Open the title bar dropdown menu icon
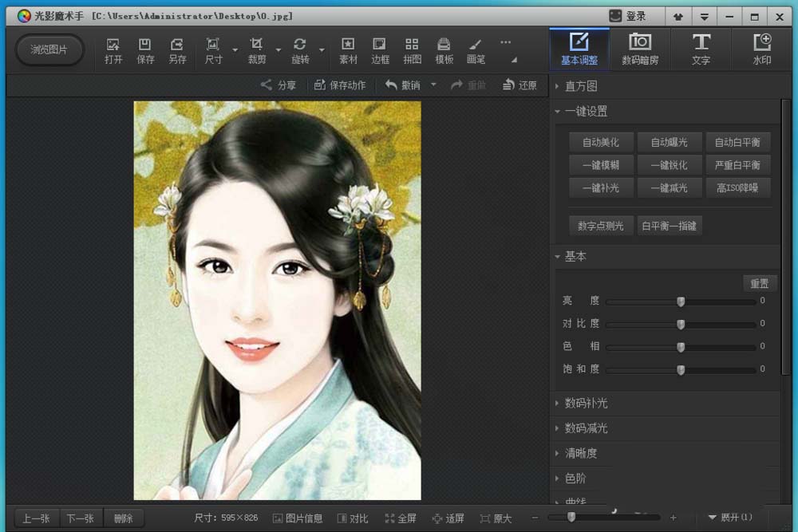Image resolution: width=798 pixels, height=532 pixels. coord(704,17)
